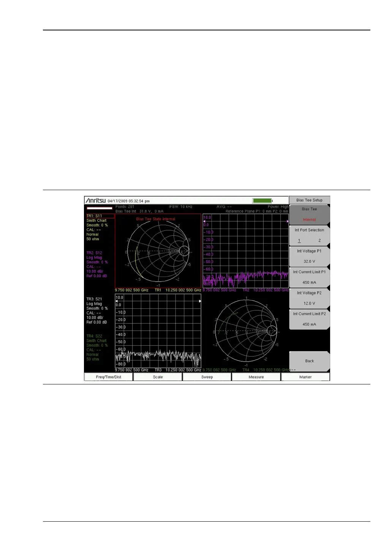Open Int Current Limit P2 450 mA
The width and height of the screenshot is (392, 554).
pos(310,319)
